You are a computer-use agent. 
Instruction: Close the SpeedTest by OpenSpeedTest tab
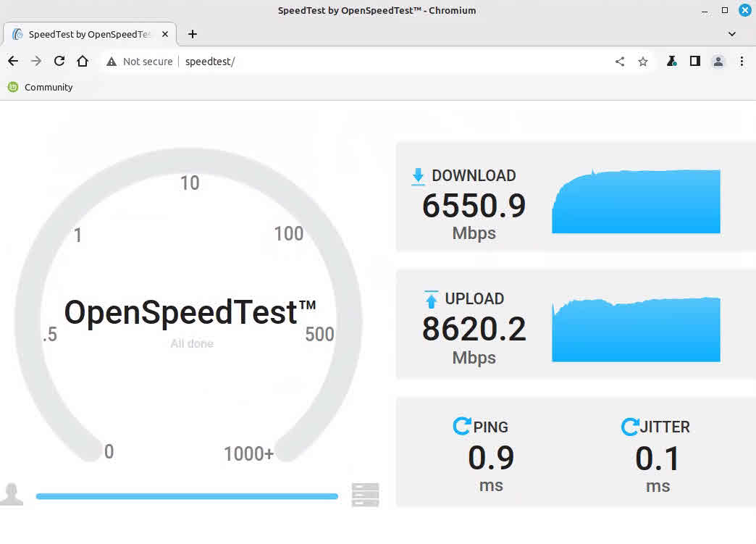coord(166,34)
